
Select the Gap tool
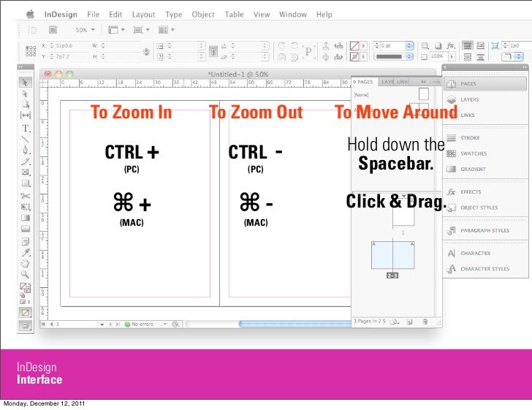(26, 115)
